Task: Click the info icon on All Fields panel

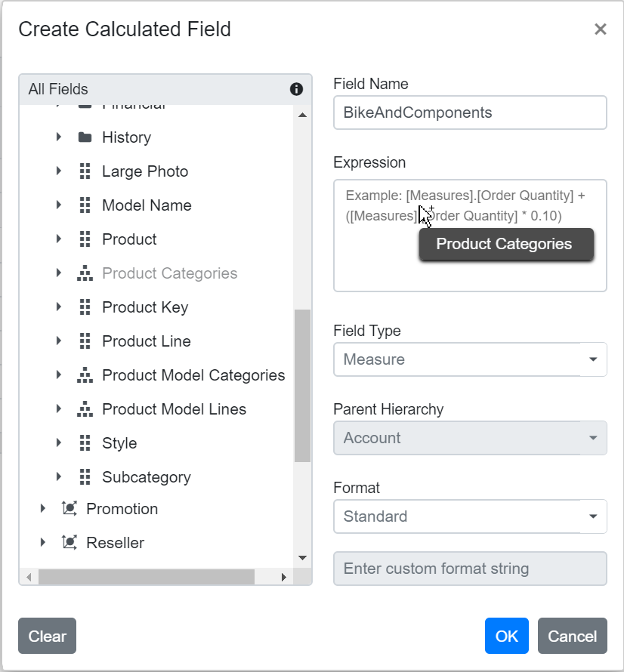Action: (295, 88)
